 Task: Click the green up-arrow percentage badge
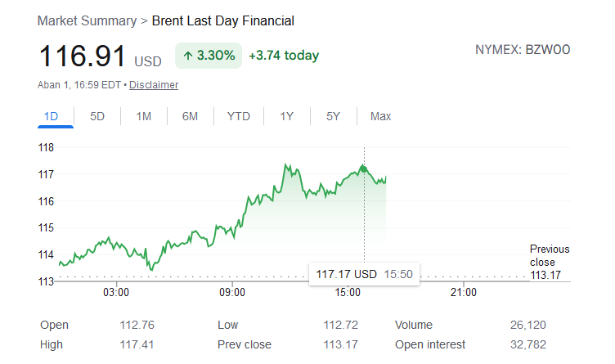coord(209,56)
